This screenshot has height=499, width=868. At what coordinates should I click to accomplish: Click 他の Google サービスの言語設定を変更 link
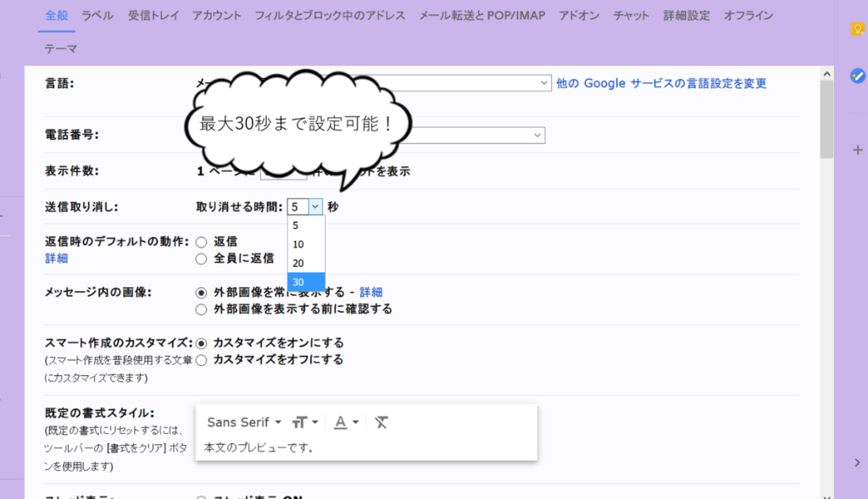(661, 83)
